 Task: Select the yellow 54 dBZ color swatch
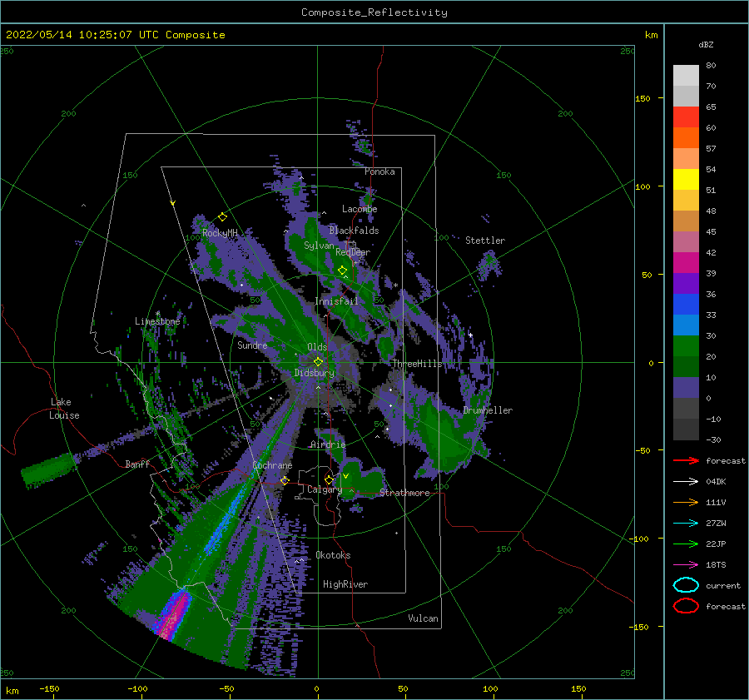pyautogui.click(x=686, y=179)
